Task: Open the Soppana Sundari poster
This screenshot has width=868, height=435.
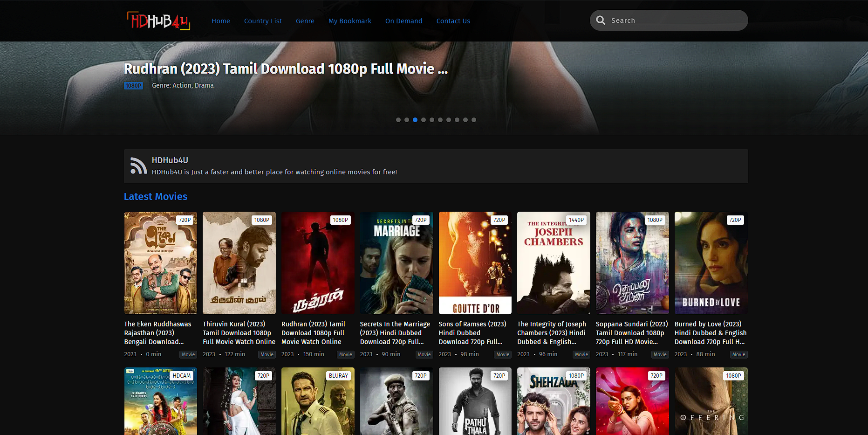Action: (632, 263)
